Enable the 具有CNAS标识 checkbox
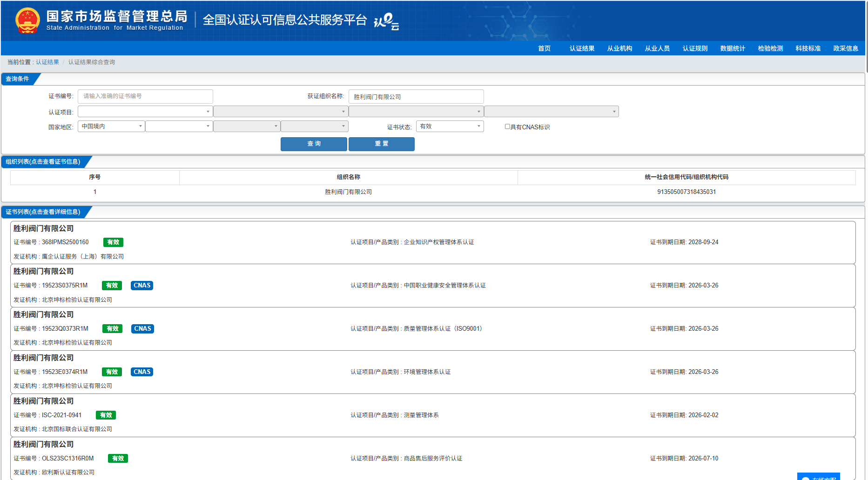This screenshot has height=480, width=868. (507, 127)
